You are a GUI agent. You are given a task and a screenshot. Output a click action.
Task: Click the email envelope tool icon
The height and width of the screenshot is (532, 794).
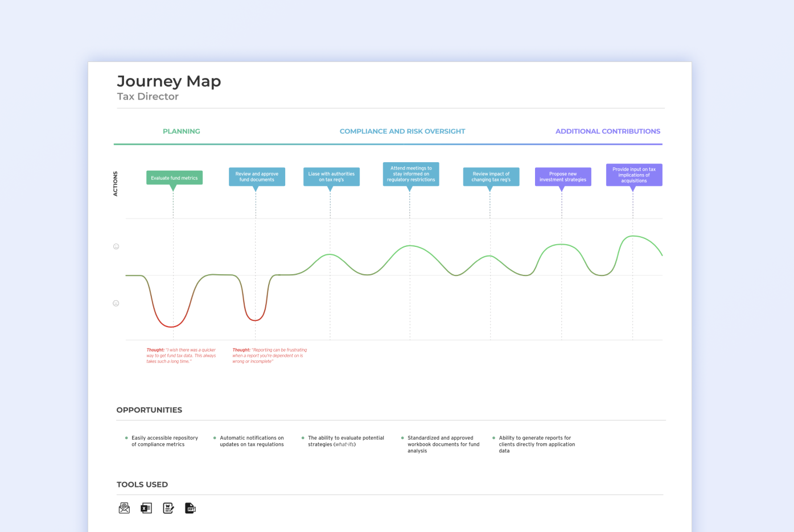tap(124, 508)
